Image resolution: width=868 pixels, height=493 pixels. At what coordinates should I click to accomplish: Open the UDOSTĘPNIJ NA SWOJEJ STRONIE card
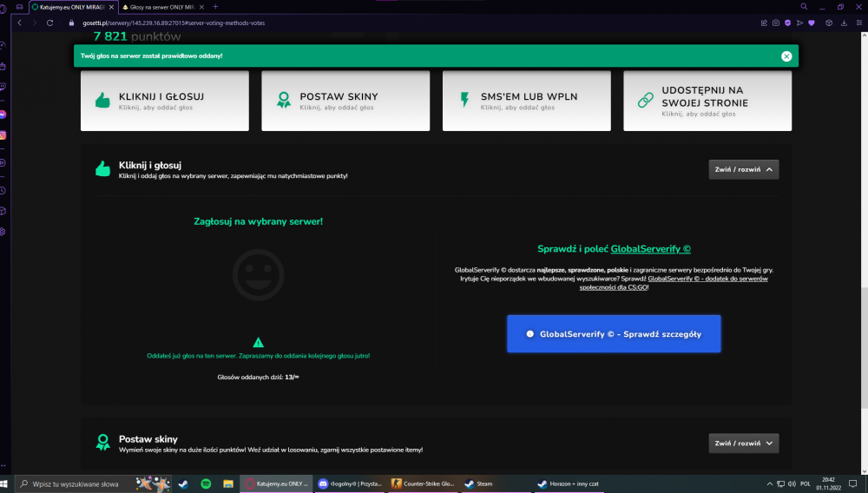point(707,101)
